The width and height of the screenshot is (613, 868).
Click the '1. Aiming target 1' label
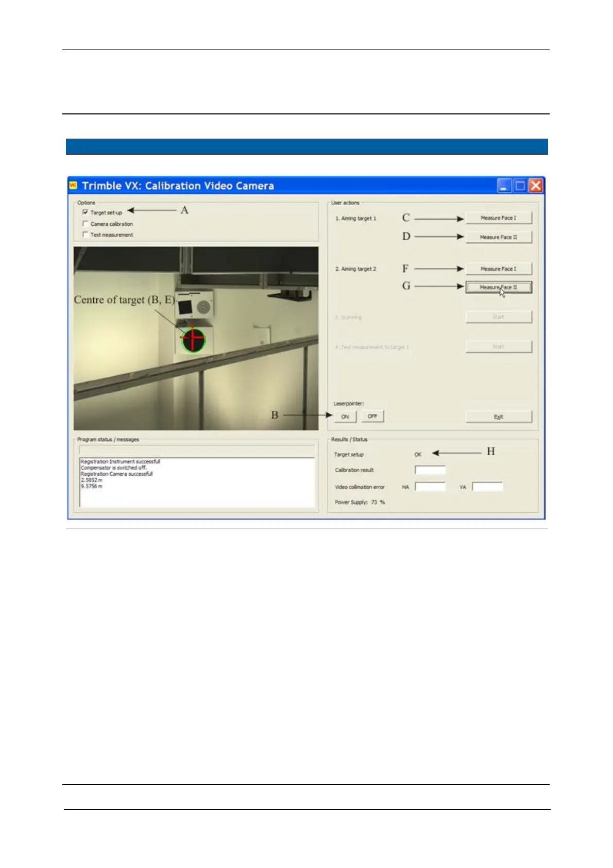356,219
